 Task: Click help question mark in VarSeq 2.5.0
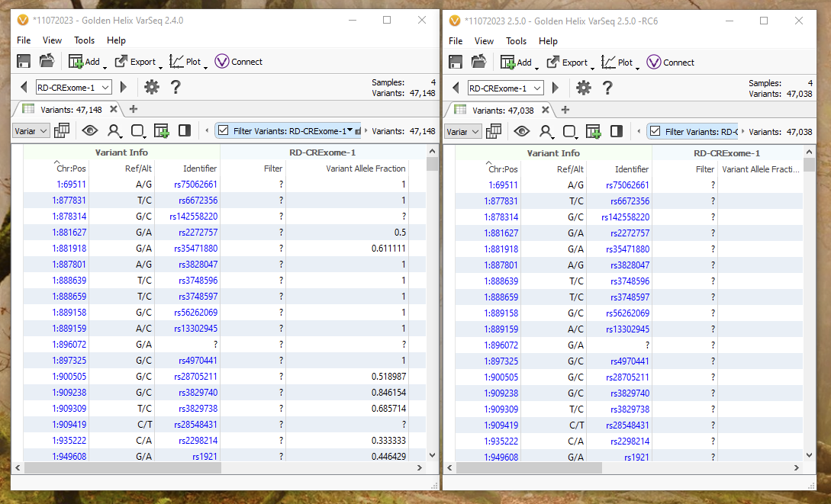(x=607, y=88)
